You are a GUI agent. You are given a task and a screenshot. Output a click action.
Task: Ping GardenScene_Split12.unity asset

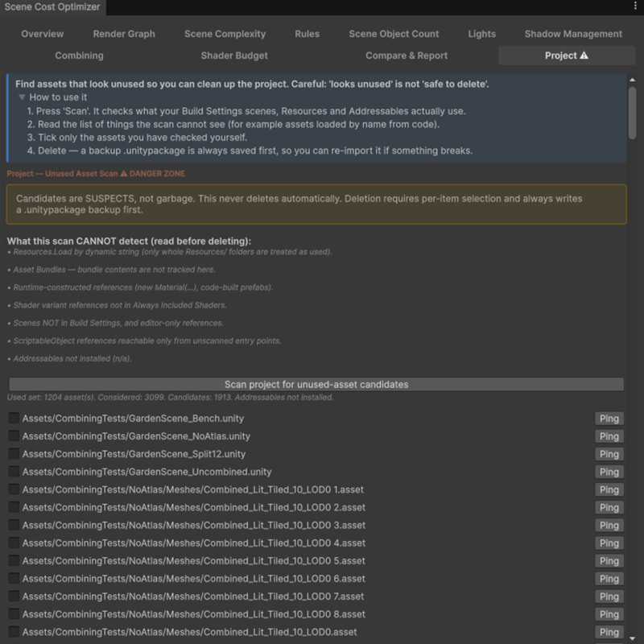click(x=609, y=454)
